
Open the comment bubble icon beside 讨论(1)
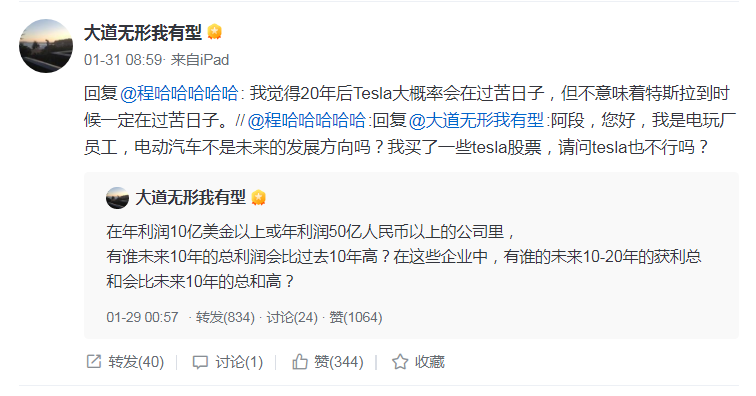click(x=200, y=362)
